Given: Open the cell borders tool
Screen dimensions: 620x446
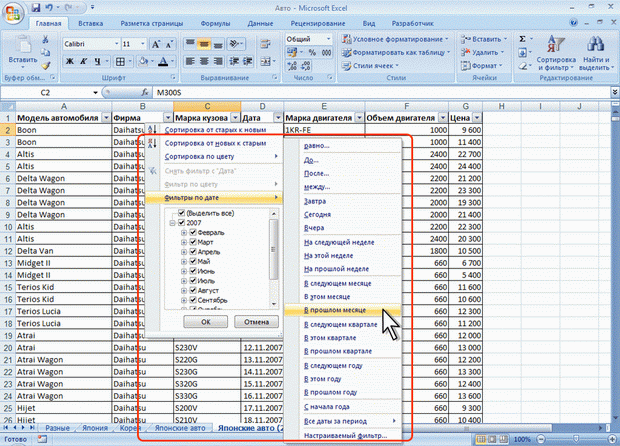Looking at the screenshot, I should 120,61.
